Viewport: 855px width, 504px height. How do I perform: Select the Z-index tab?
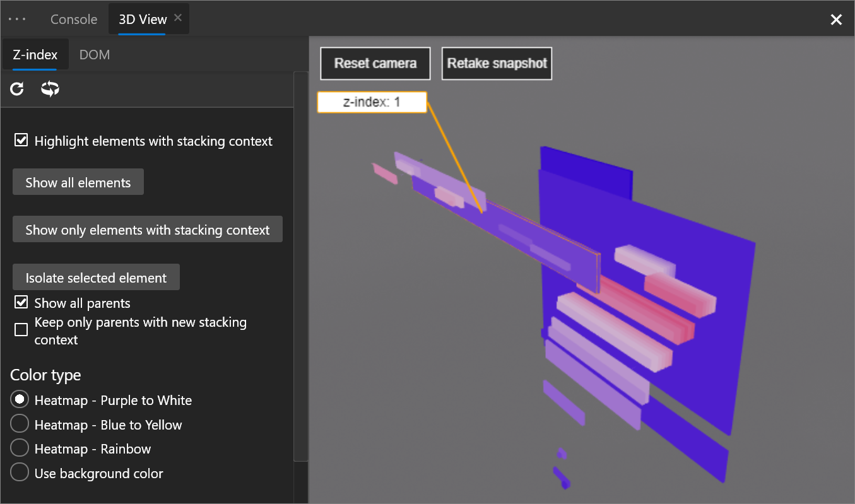34,54
